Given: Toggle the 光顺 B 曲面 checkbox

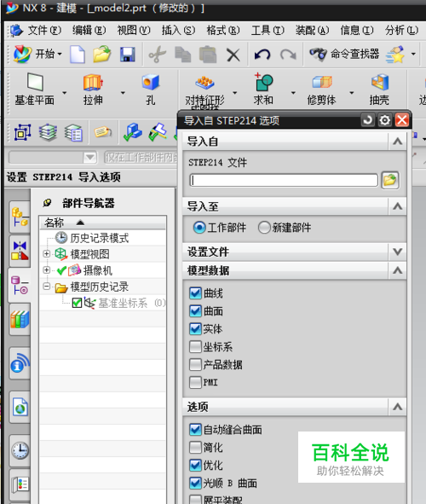Looking at the screenshot, I should 195,483.
